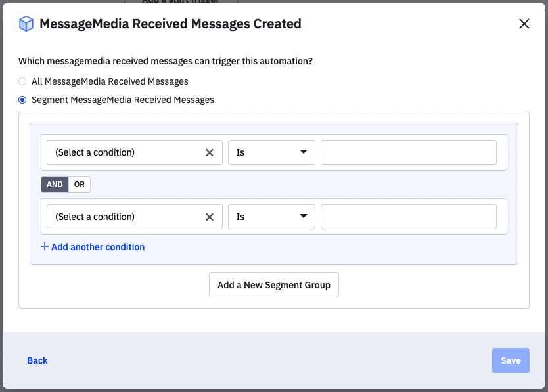Screen dimensions: 548x392
Task: Open the second Is dropdown arrow
Action: 304,217
